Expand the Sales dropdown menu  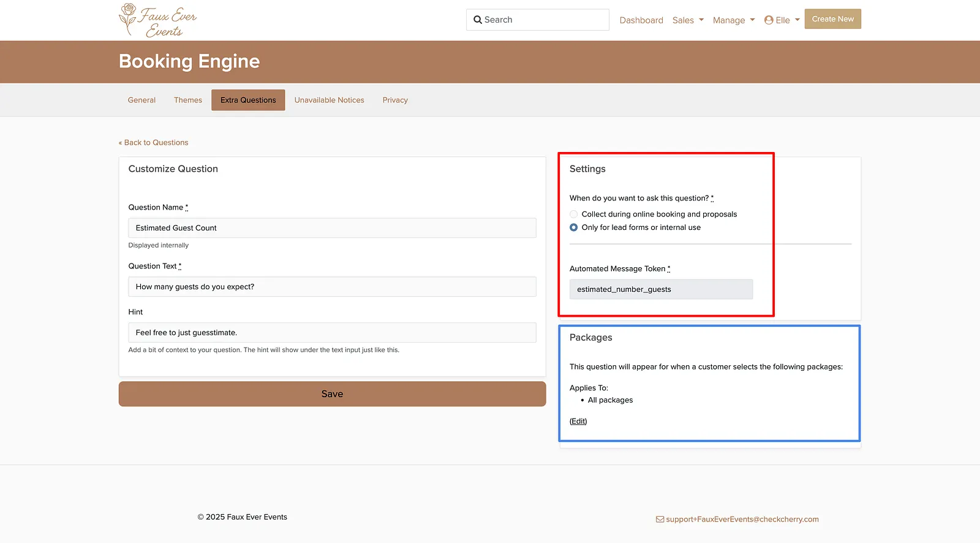[x=688, y=20]
